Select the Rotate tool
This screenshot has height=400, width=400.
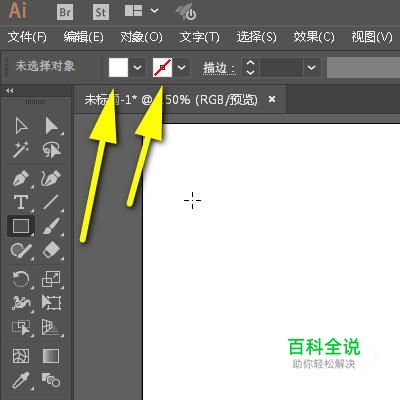click(21, 279)
